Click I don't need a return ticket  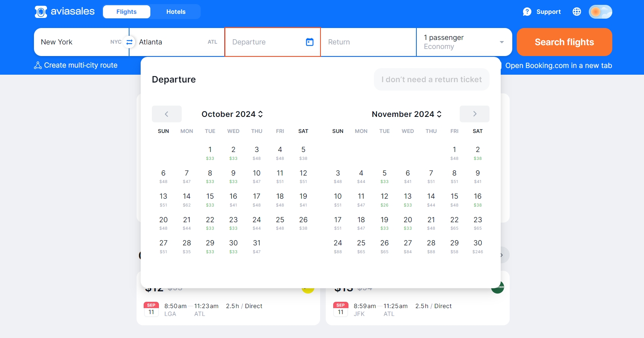(432, 80)
